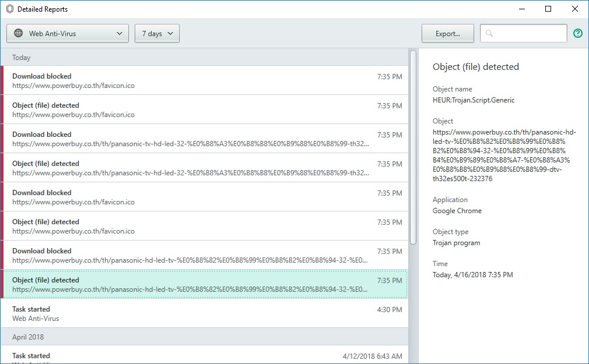Click the Export... button
589x364 pixels.
tap(448, 33)
